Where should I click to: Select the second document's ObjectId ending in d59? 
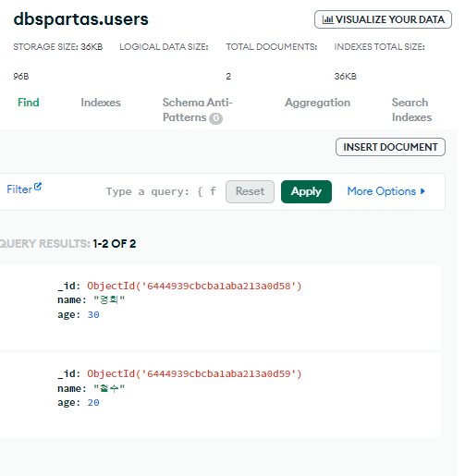[x=194, y=373]
